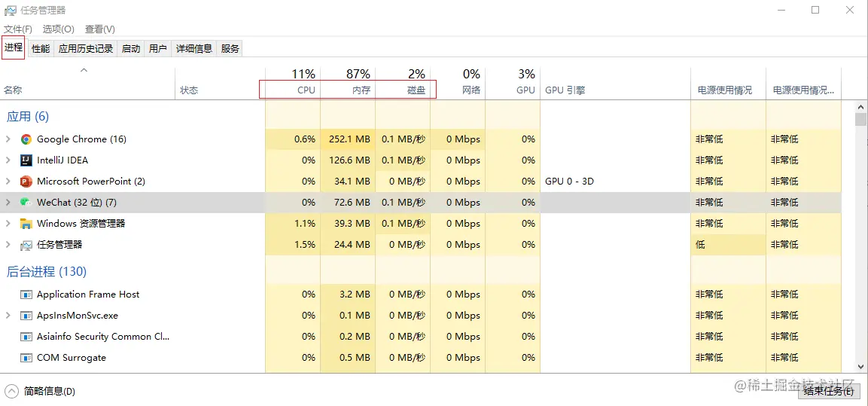Click the Application Frame Host icon
The height and width of the screenshot is (406, 868).
tap(26, 295)
